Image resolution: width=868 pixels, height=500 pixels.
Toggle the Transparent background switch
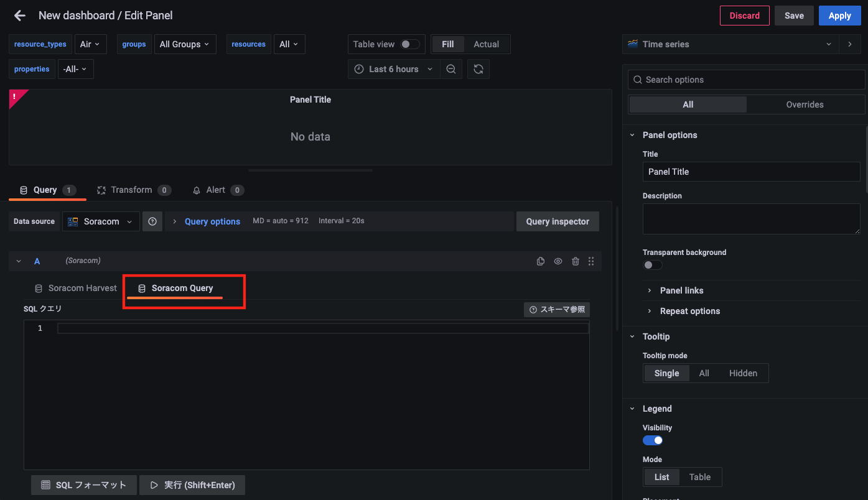(x=652, y=265)
